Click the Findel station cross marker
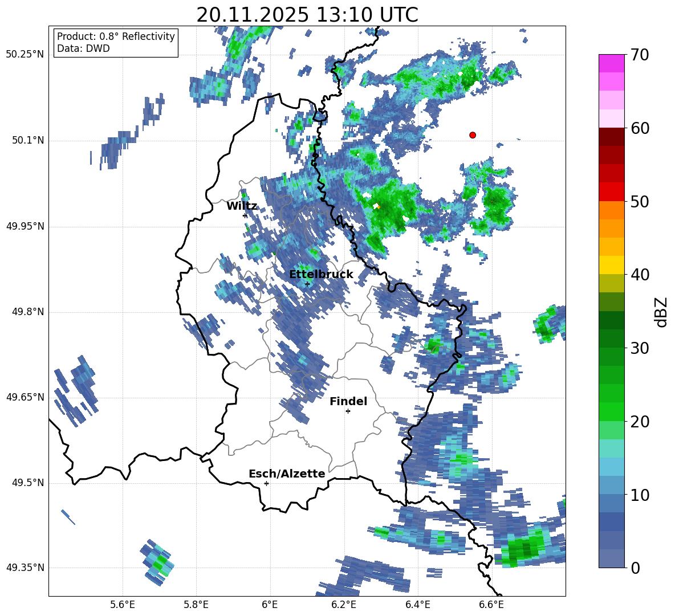The image size is (675, 616). (x=348, y=411)
